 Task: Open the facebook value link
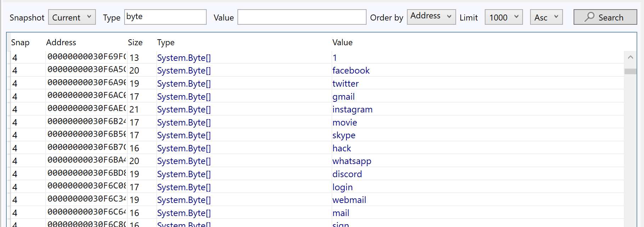click(x=351, y=71)
